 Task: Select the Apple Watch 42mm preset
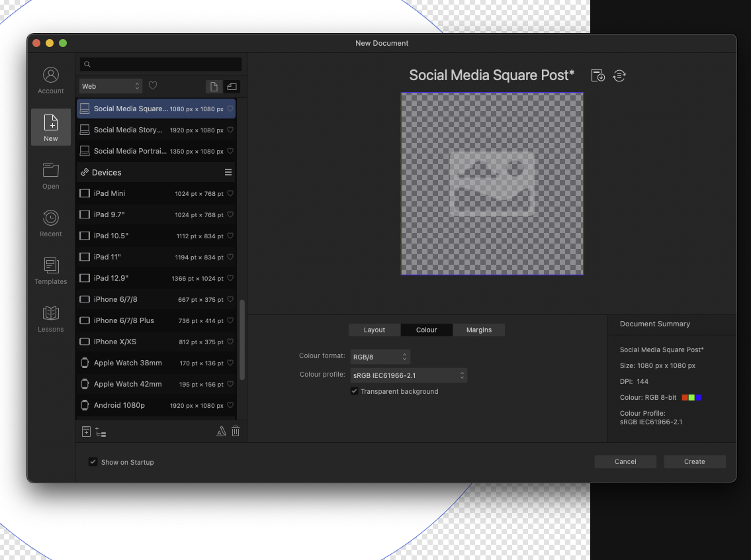coord(156,384)
